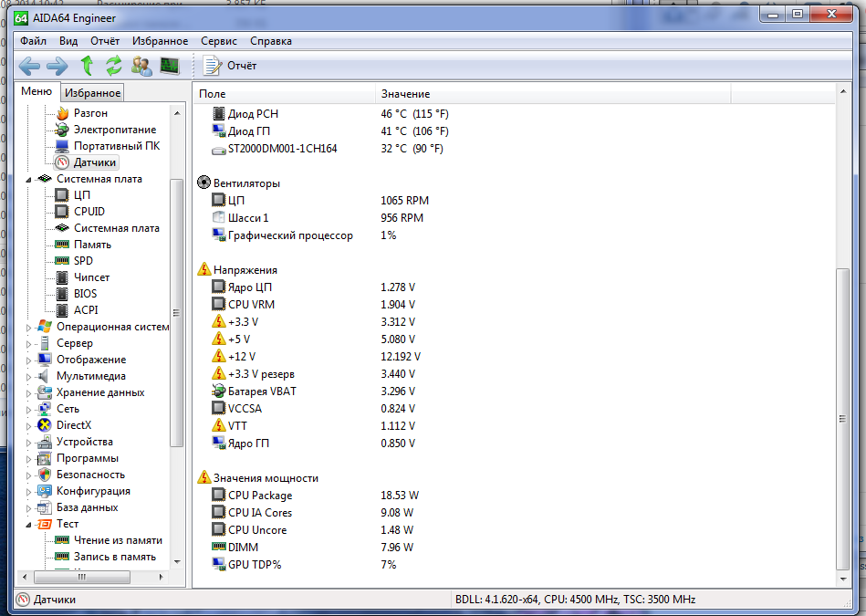Expand the DirectX node
Image resolution: width=866 pixels, height=616 pixels.
pyautogui.click(x=28, y=426)
